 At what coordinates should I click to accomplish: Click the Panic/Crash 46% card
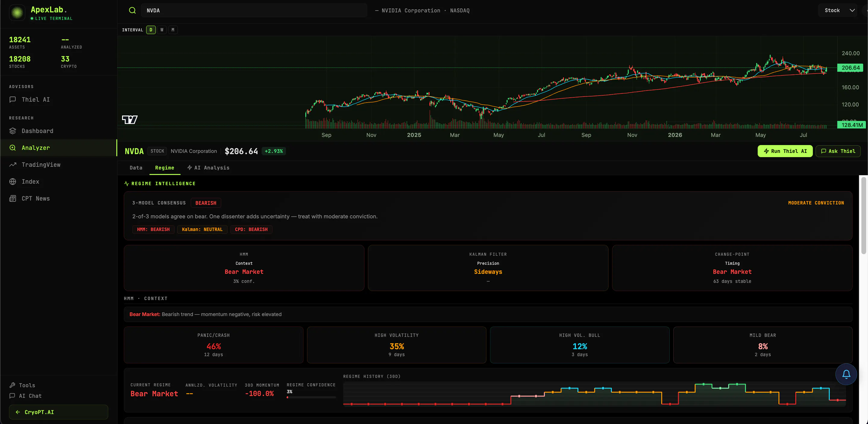214,345
